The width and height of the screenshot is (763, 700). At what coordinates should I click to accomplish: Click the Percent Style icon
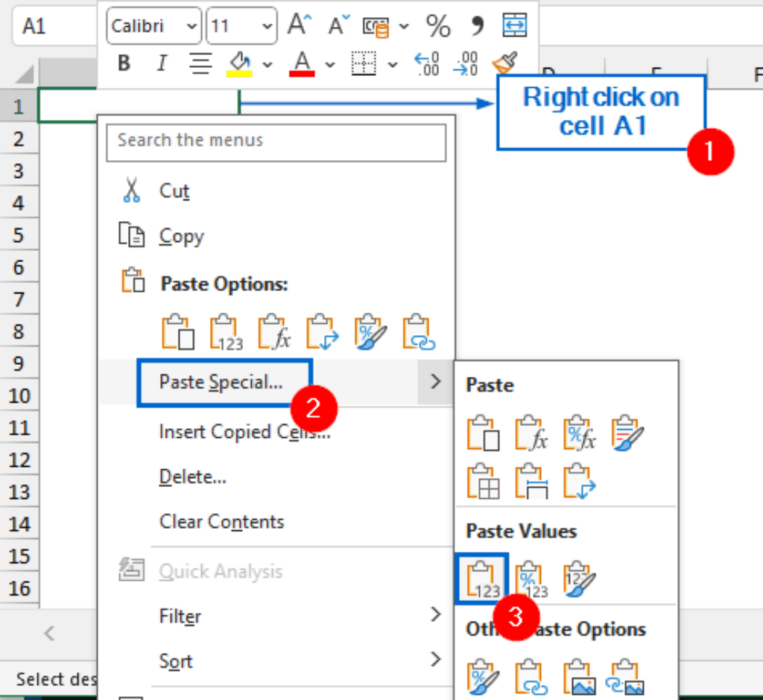(x=437, y=27)
